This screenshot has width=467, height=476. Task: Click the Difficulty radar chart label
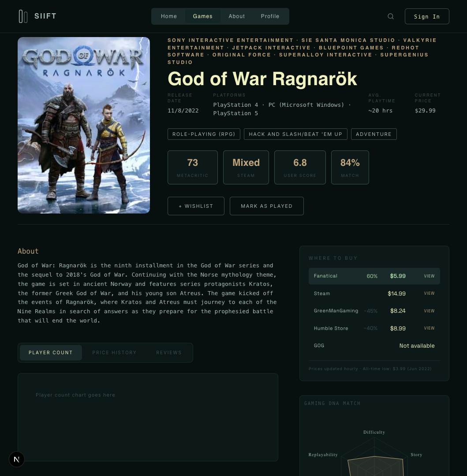pyautogui.click(x=374, y=432)
